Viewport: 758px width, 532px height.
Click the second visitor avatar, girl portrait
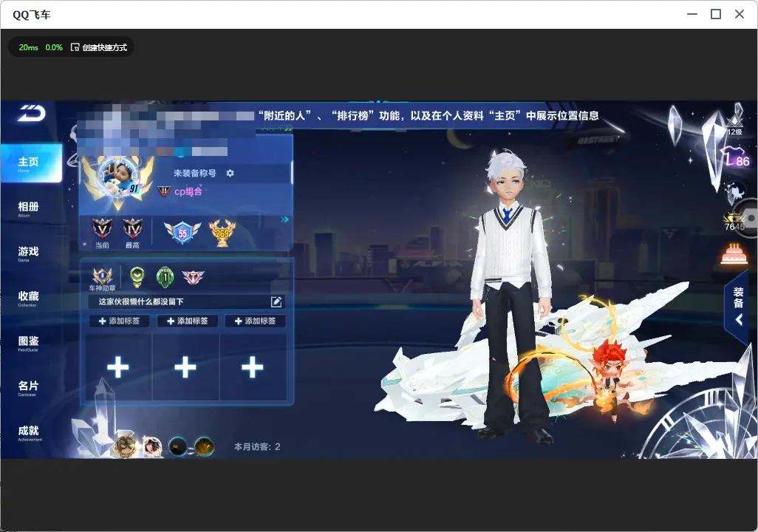(151, 446)
